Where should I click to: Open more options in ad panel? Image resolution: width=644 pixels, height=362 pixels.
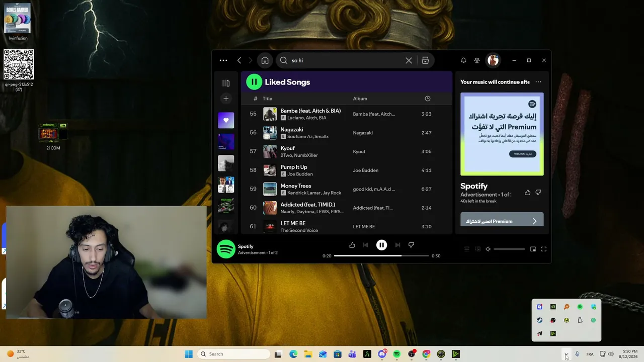point(538,82)
